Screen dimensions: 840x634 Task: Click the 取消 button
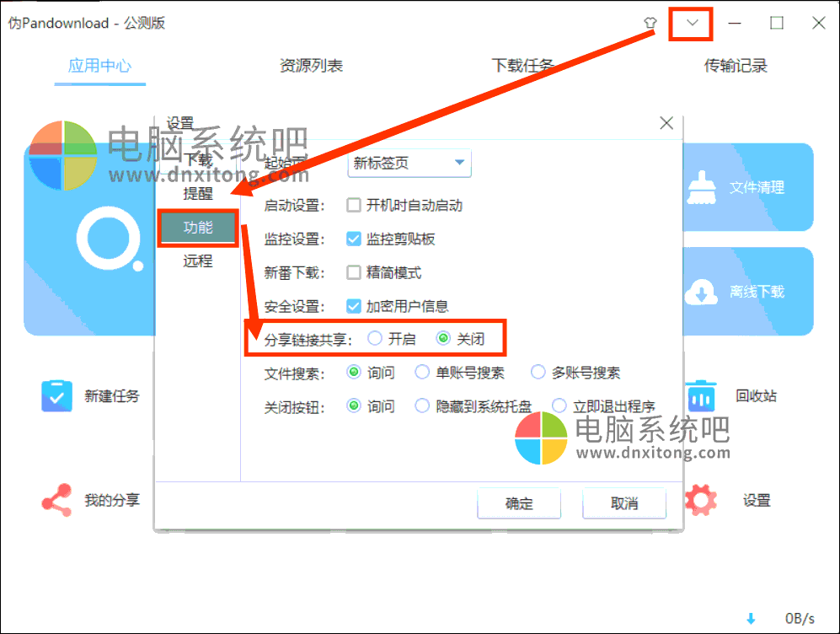(624, 502)
